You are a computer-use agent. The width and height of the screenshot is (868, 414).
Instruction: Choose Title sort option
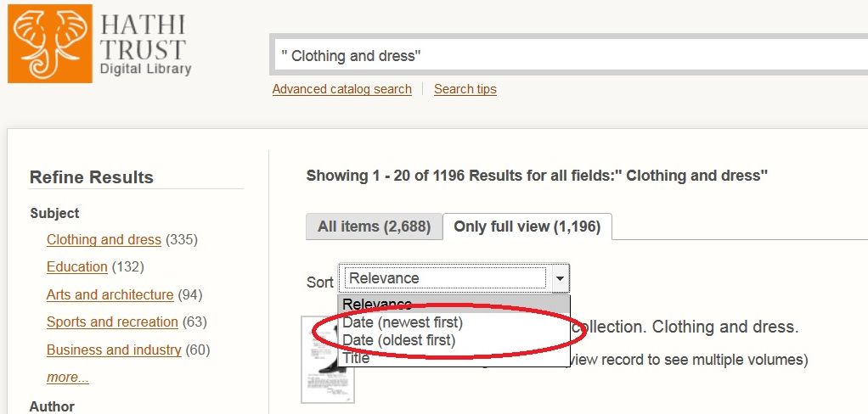(x=357, y=359)
